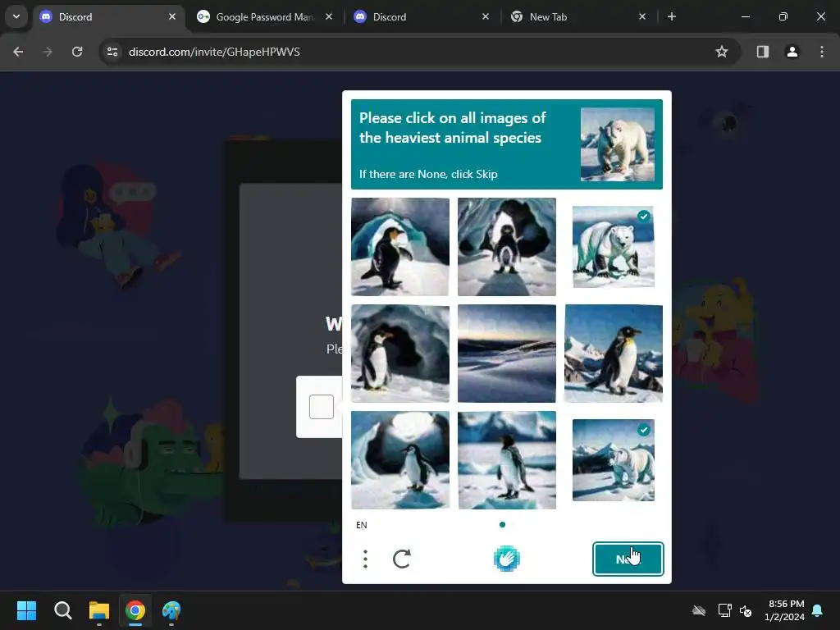Switch to the Google Password Manager tab

click(264, 17)
